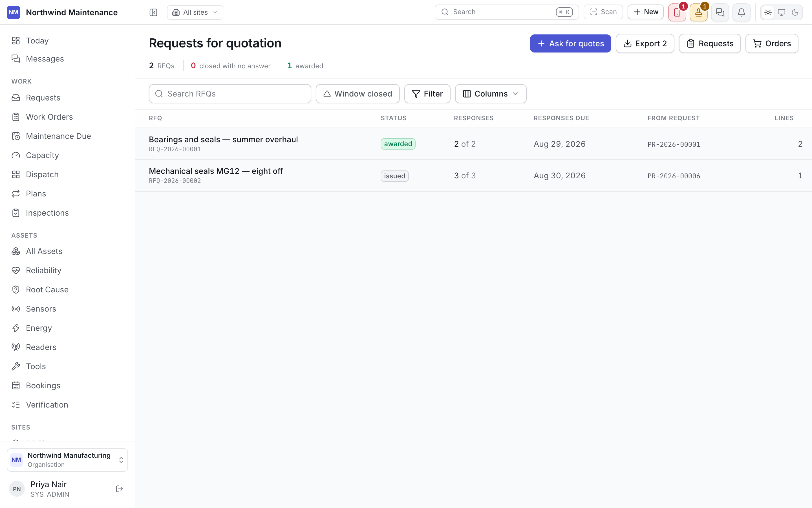812x508 pixels.
Task: Open Messages in the sidebar
Action: pyautogui.click(x=67, y=59)
